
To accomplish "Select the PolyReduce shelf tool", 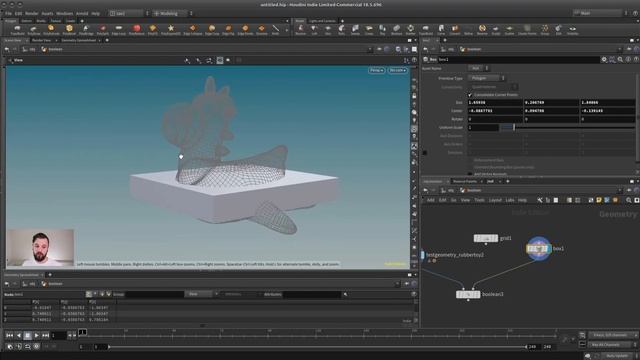I will (x=136, y=29).
